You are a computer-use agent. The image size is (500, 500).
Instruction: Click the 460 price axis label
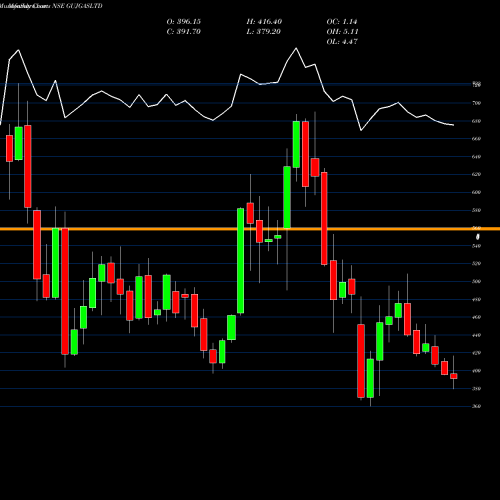click(477, 317)
